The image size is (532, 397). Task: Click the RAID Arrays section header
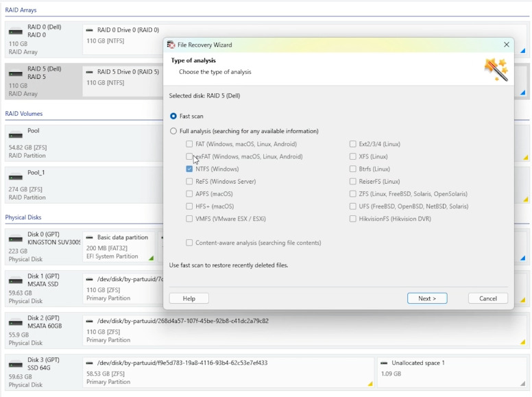click(x=21, y=10)
